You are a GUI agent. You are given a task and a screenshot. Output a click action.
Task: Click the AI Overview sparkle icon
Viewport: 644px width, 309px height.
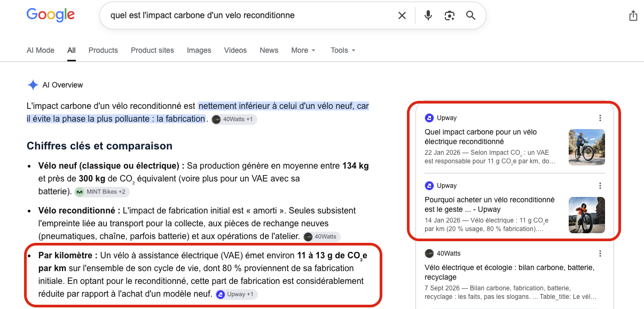33,85
